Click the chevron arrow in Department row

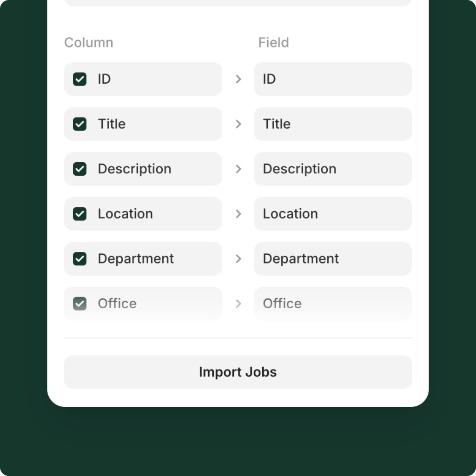(x=238, y=259)
